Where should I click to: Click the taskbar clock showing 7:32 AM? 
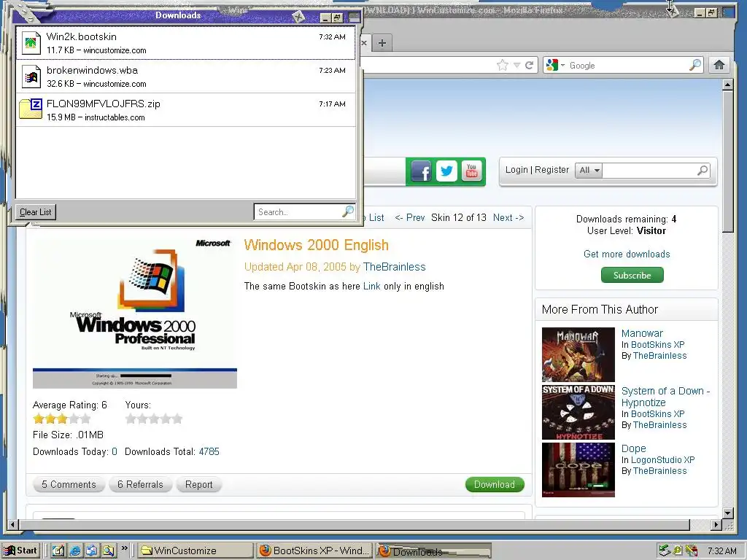721,551
